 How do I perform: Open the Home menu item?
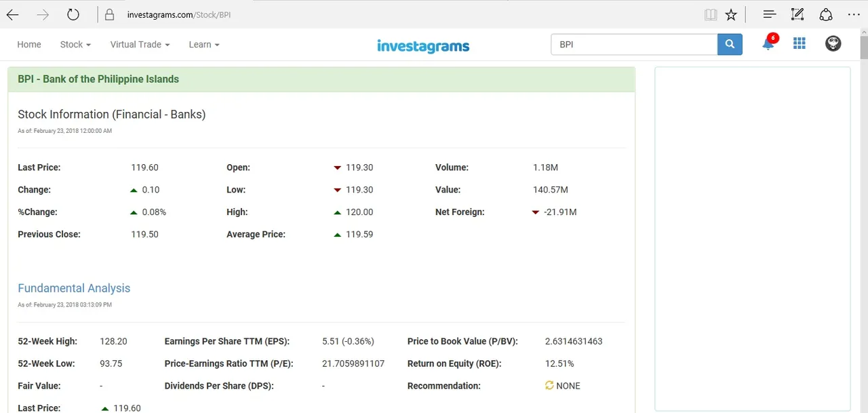[x=29, y=44]
